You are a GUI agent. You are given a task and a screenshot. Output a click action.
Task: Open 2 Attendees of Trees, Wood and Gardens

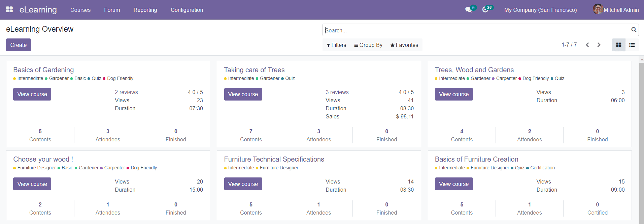click(x=530, y=135)
